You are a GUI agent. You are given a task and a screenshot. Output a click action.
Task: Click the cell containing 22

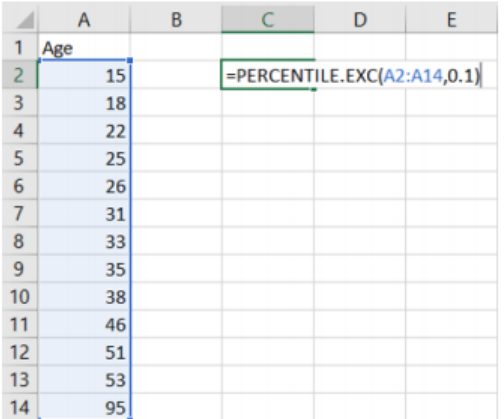coord(84,130)
